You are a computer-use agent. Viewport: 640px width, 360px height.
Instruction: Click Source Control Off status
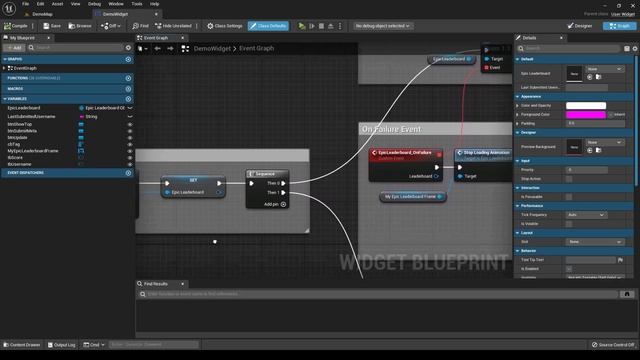(x=613, y=344)
